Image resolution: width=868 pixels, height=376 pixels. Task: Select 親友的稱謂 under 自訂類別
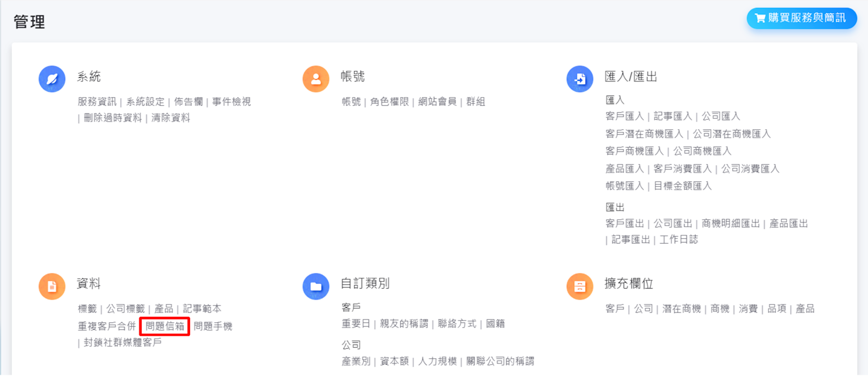[404, 323]
